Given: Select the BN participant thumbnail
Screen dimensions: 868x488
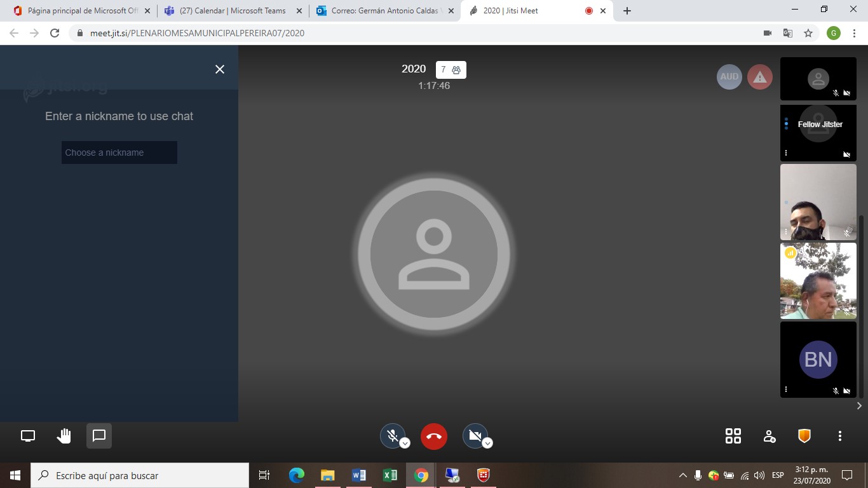Looking at the screenshot, I should point(818,360).
